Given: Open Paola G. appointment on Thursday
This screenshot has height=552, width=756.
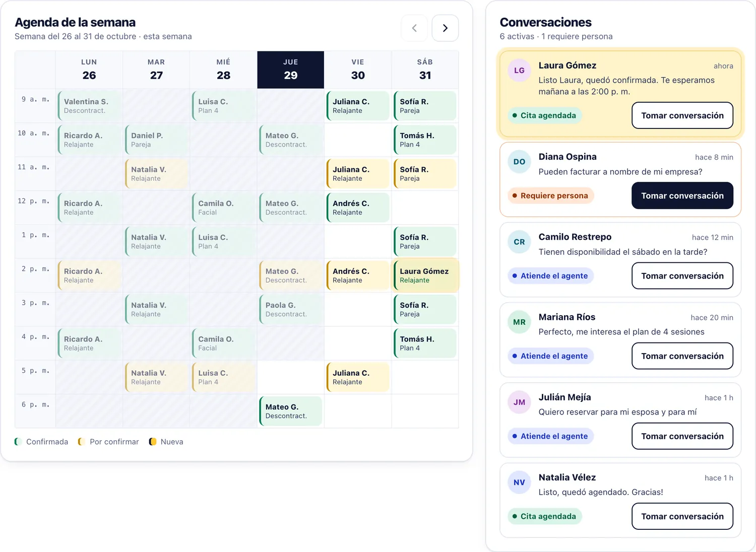Looking at the screenshot, I should [291, 309].
